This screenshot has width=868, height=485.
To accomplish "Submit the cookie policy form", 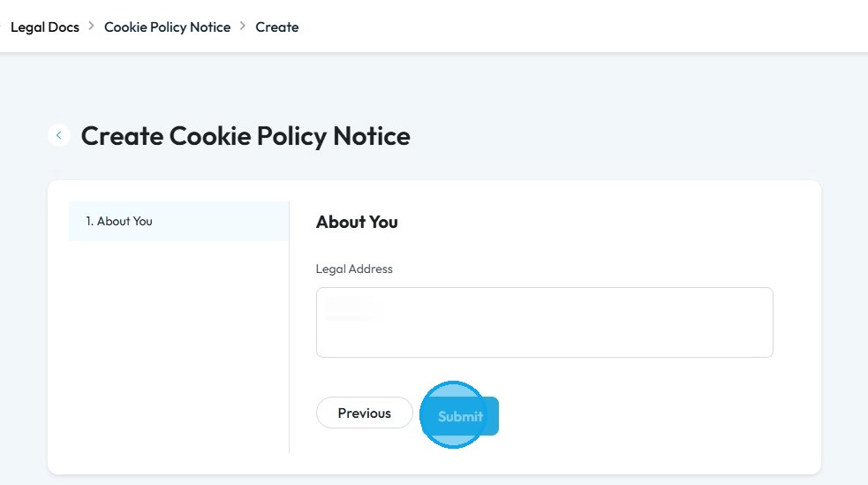I will [x=460, y=416].
